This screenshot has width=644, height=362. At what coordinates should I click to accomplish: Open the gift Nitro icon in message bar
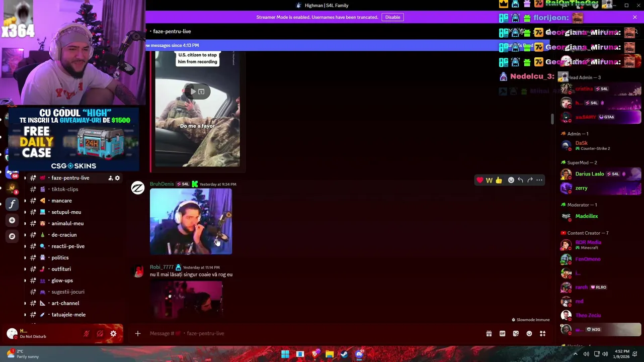(x=489, y=333)
